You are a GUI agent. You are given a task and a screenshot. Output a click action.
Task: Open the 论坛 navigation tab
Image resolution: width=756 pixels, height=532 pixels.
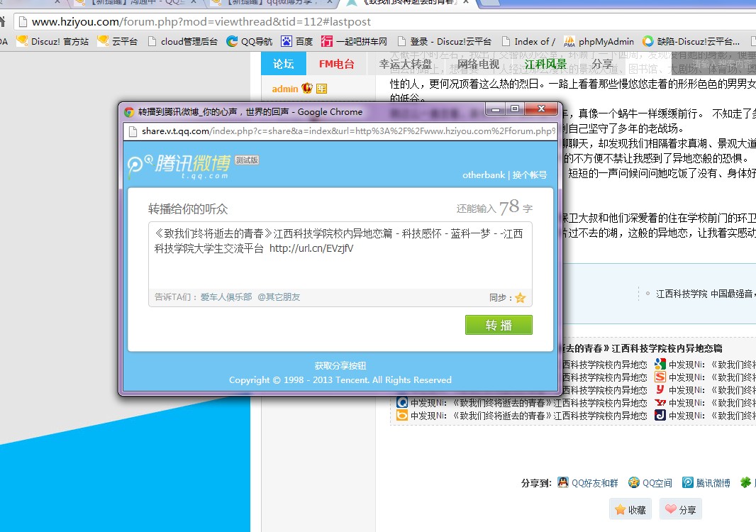coord(284,64)
